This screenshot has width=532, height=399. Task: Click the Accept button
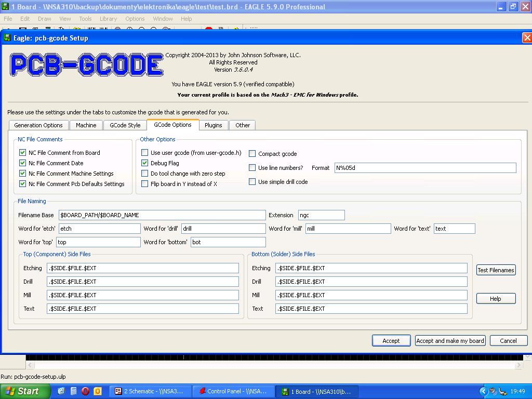[x=391, y=341]
